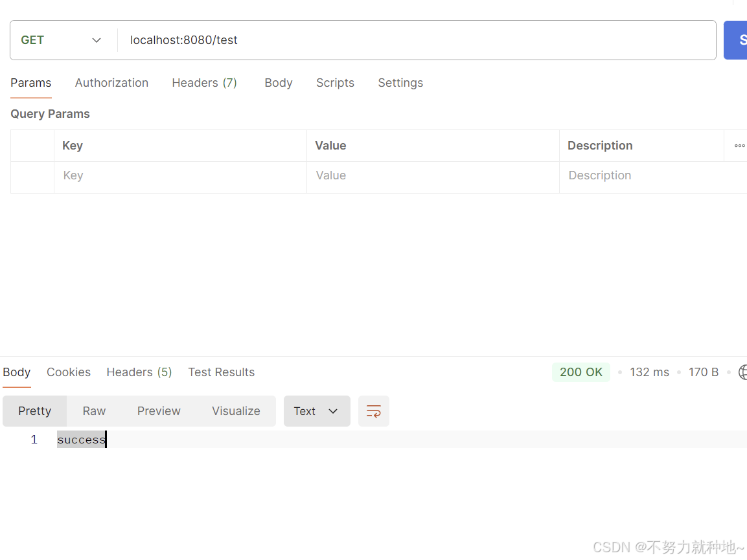Switch to the Authorization tab

click(x=111, y=83)
